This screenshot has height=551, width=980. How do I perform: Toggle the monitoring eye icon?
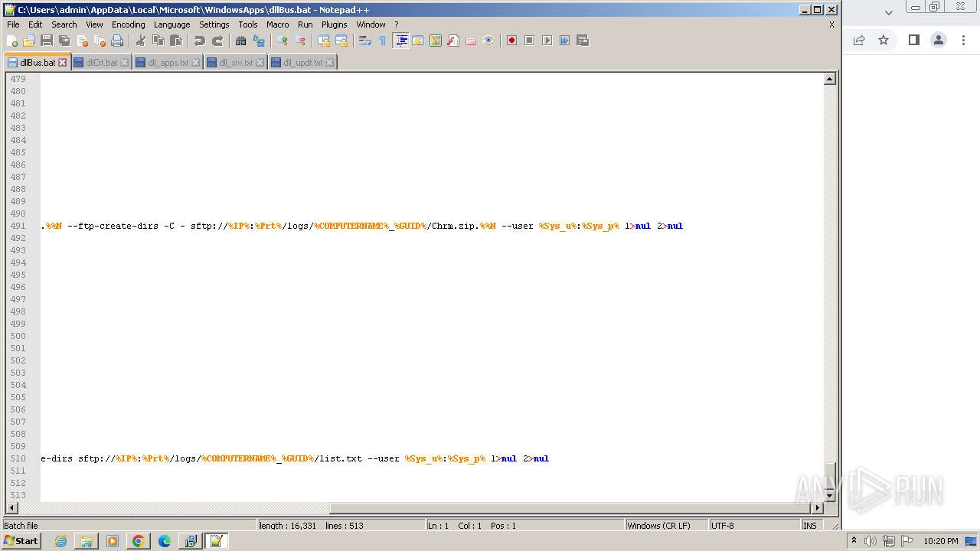pyautogui.click(x=488, y=41)
